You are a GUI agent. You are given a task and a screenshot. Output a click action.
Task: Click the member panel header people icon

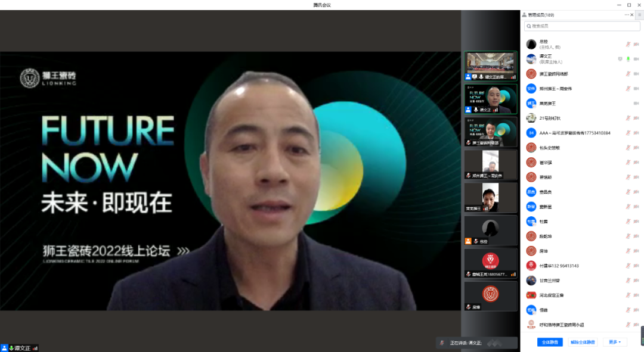pyautogui.click(x=524, y=15)
